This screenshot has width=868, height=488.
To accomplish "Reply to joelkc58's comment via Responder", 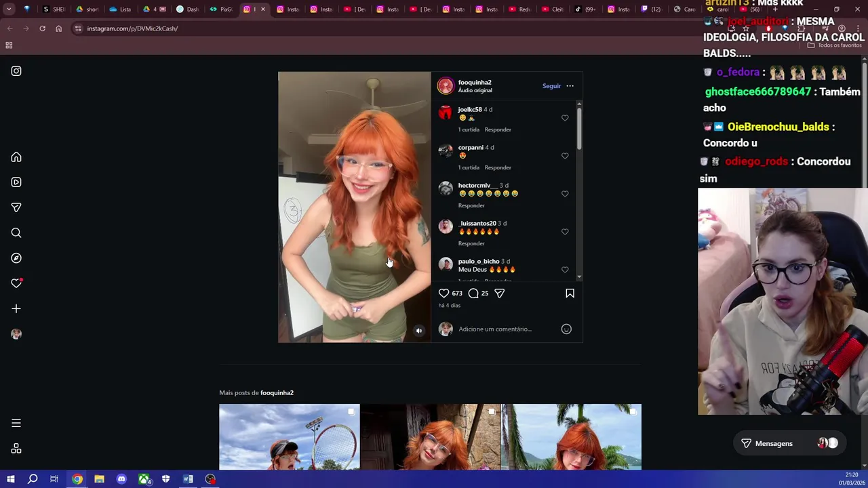I will click(x=498, y=129).
